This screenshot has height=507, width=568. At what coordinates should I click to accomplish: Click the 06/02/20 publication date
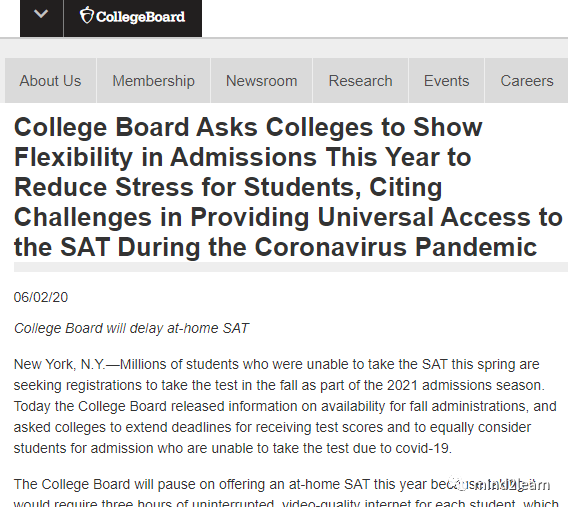[41, 297]
